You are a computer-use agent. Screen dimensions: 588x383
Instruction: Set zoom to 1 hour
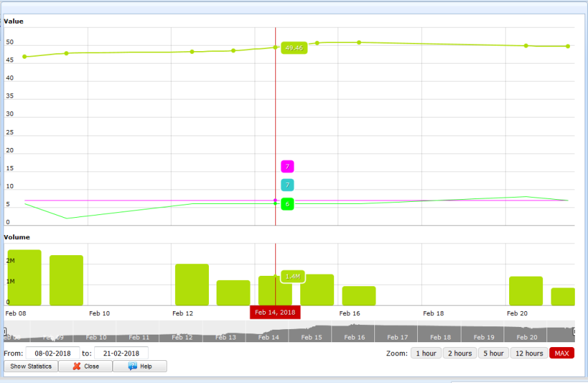[x=425, y=353]
